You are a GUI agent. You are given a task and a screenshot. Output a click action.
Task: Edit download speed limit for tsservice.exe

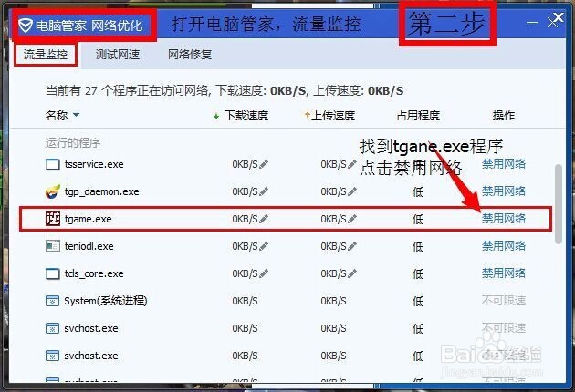(264, 164)
